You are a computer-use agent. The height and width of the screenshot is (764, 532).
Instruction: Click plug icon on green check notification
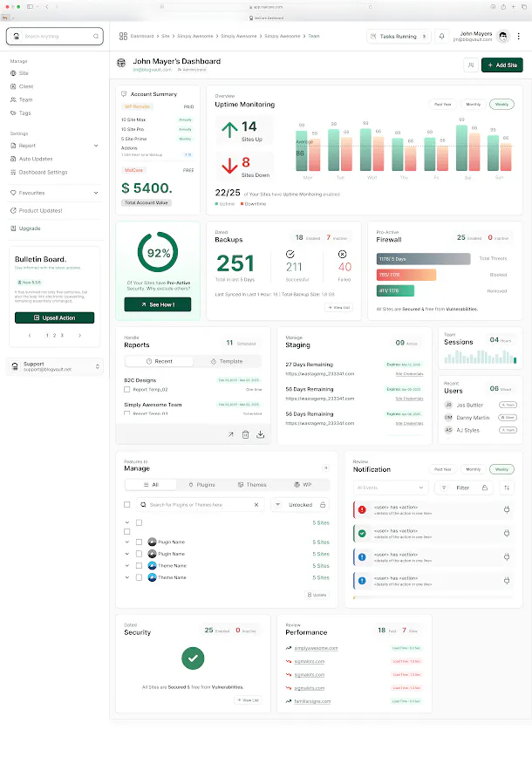[507, 534]
